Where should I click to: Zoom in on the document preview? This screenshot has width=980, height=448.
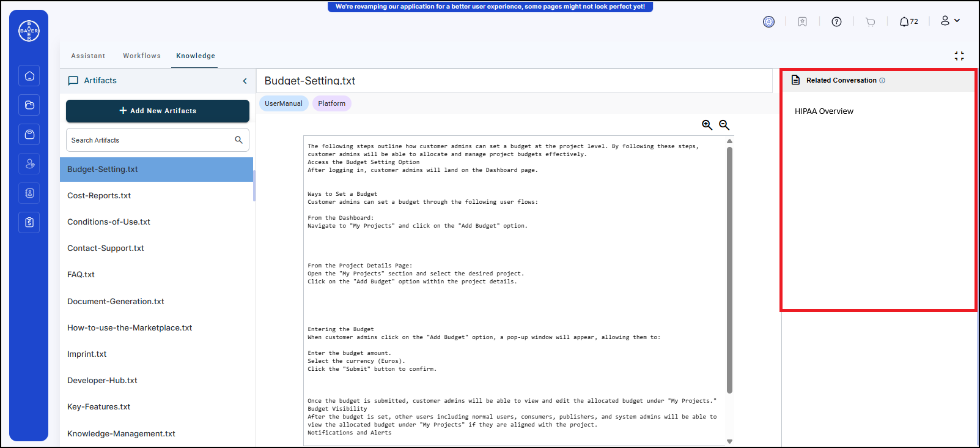tap(707, 125)
